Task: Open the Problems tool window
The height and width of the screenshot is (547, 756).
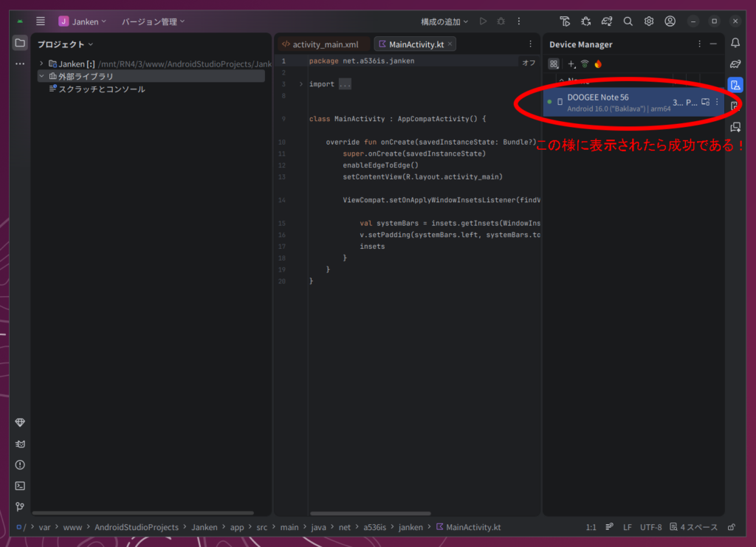Action: click(20, 464)
